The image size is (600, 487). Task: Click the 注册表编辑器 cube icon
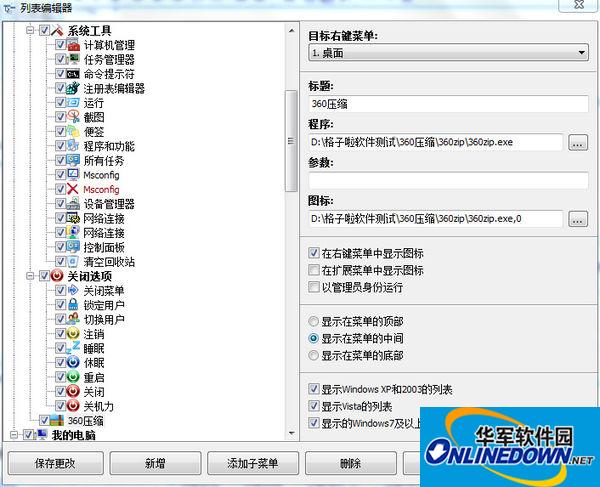pyautogui.click(x=73, y=88)
